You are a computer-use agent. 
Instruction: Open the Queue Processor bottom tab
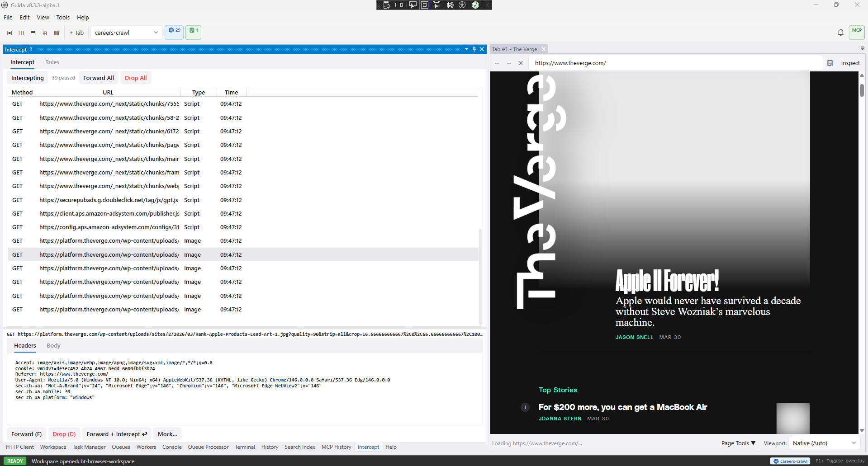click(x=208, y=447)
